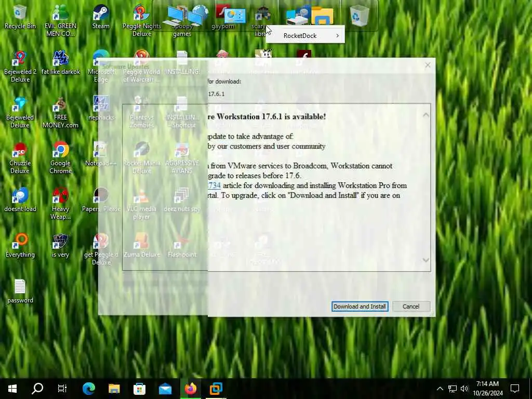This screenshot has width=532, height=399.
Task: Open Task View from the taskbar
Action: click(x=62, y=389)
